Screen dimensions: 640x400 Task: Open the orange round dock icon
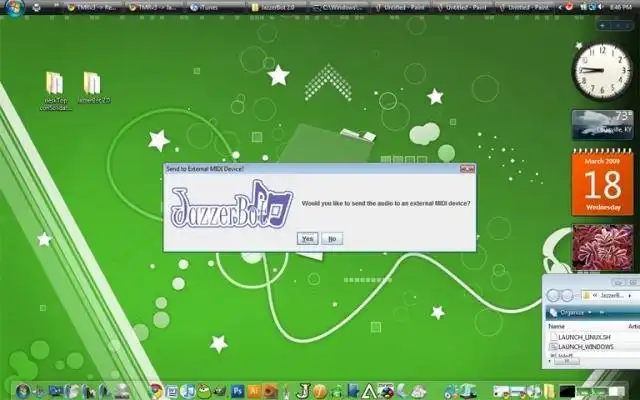click(320, 391)
